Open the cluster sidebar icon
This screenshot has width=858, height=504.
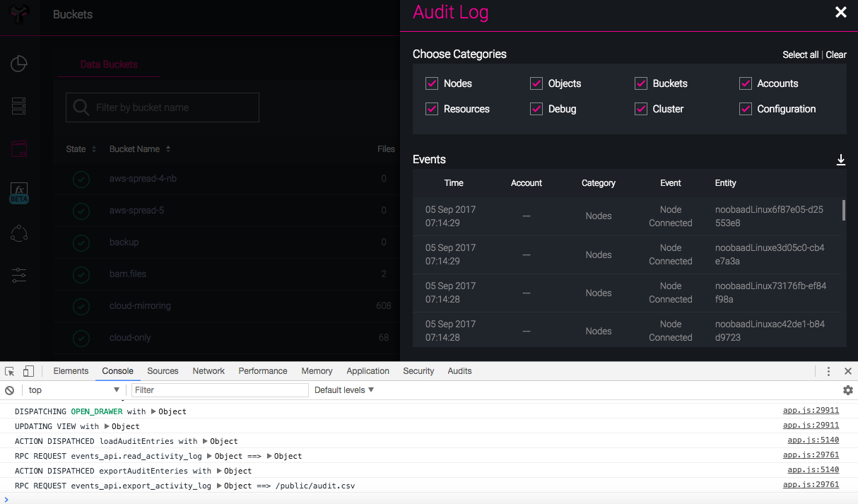pos(19,233)
